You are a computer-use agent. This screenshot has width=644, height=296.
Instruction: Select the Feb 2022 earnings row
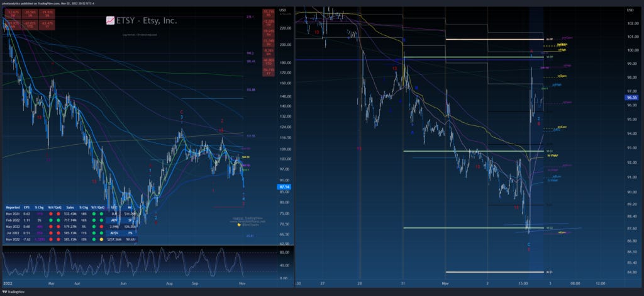tap(72, 220)
